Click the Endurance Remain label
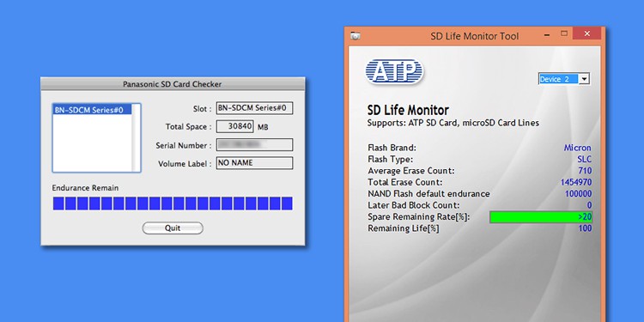The image size is (644, 322). 85,188
